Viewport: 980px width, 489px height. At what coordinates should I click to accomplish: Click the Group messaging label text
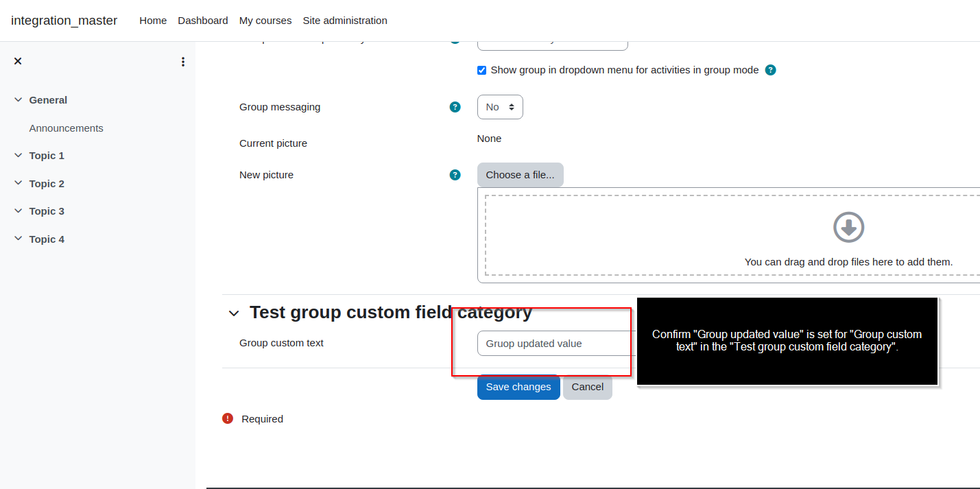pos(280,107)
